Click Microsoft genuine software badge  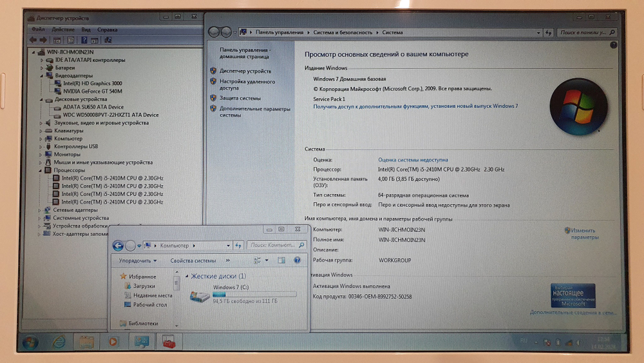tap(573, 295)
